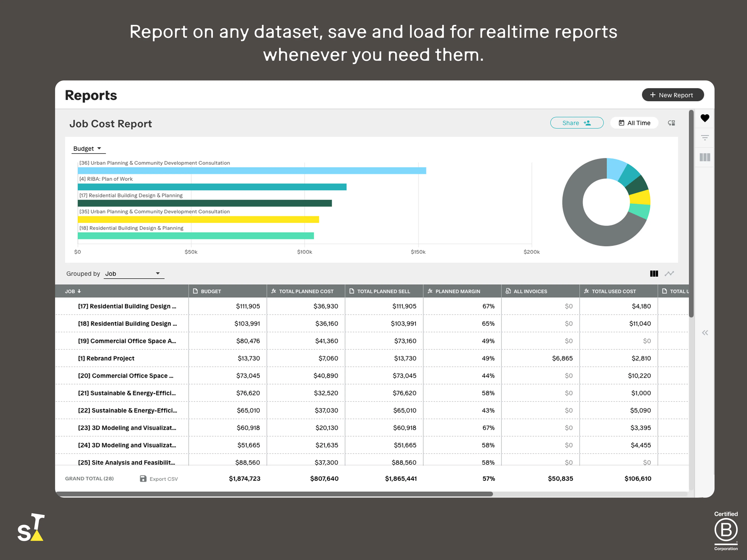Switch to table columns view icon
The width and height of the screenshot is (747, 560).
point(654,274)
